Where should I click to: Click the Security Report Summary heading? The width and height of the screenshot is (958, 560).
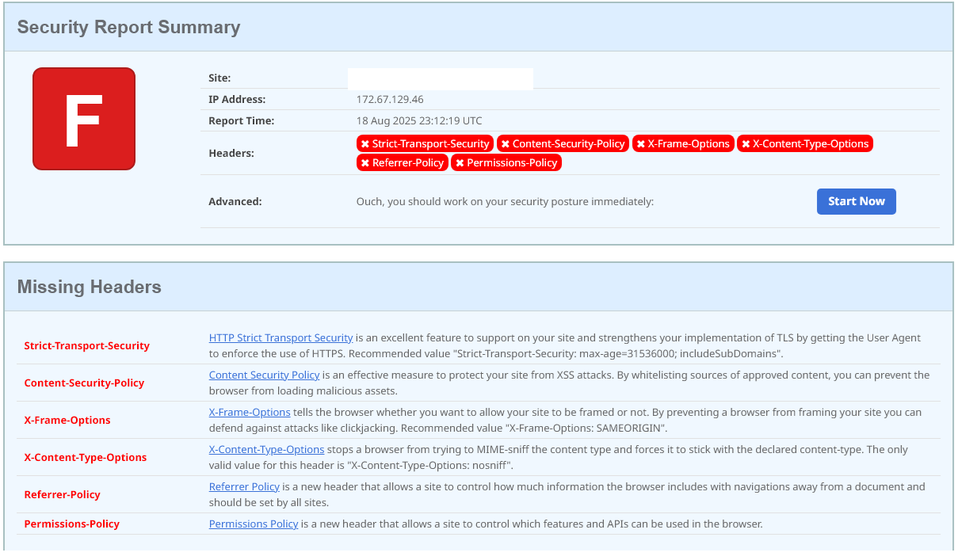pyautogui.click(x=128, y=27)
